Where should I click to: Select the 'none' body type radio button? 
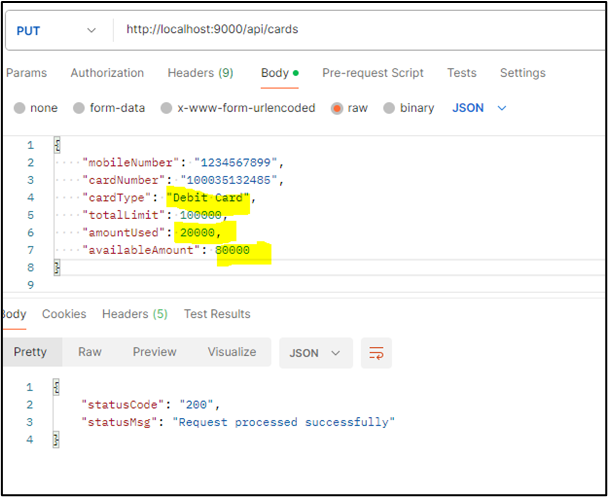(21, 108)
